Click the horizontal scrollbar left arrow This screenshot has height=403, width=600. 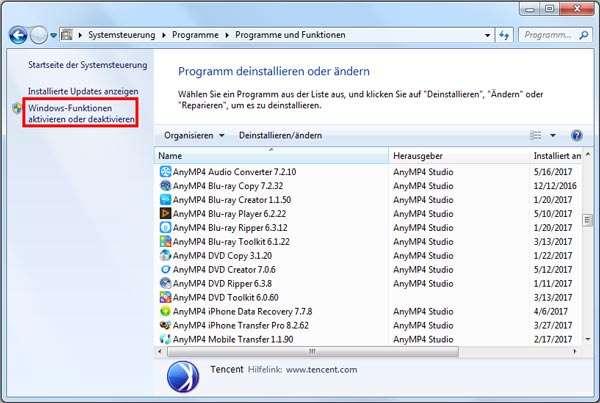[x=160, y=351]
